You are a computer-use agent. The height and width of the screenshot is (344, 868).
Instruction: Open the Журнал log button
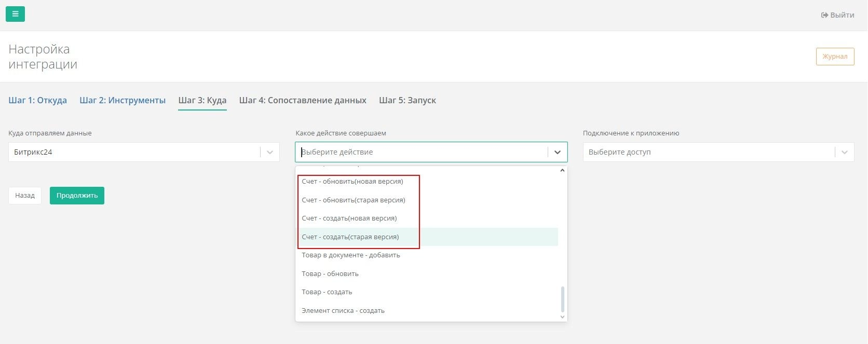point(835,57)
